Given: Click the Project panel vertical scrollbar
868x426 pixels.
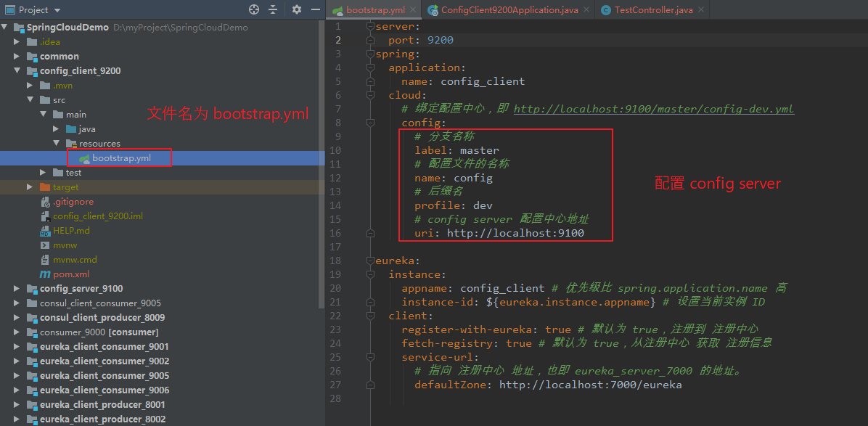Looking at the screenshot, I should click(322, 163).
